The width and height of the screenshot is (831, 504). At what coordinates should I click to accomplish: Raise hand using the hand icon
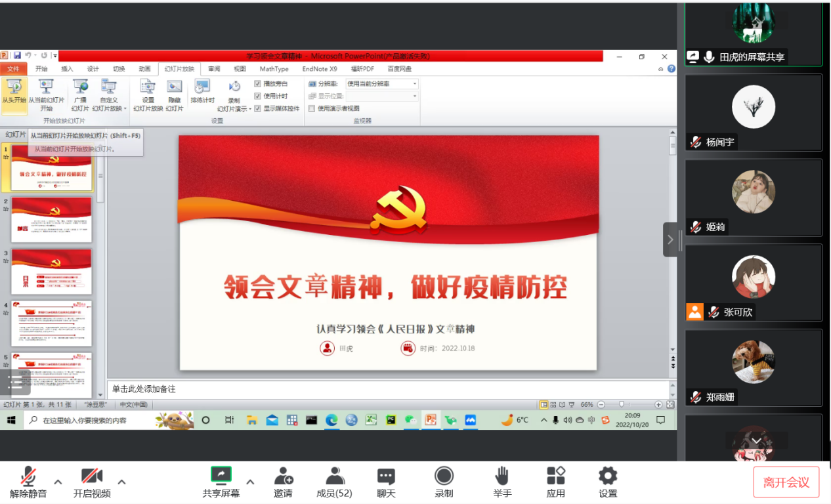click(x=502, y=475)
